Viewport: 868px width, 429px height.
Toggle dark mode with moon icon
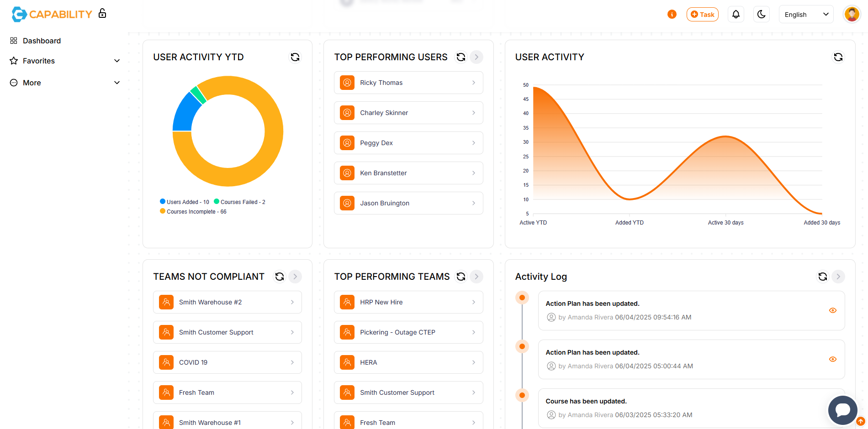(761, 14)
